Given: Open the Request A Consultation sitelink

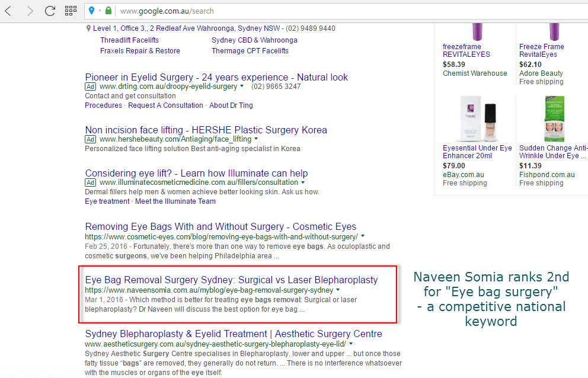Looking at the screenshot, I should (x=165, y=105).
